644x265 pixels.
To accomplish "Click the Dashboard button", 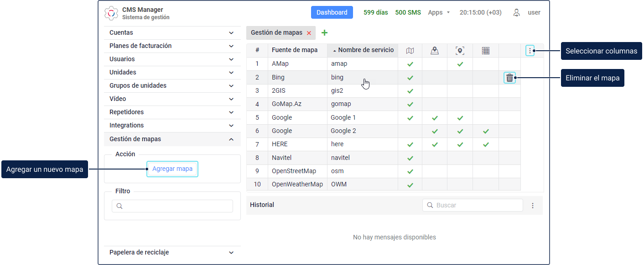I will pos(332,13).
